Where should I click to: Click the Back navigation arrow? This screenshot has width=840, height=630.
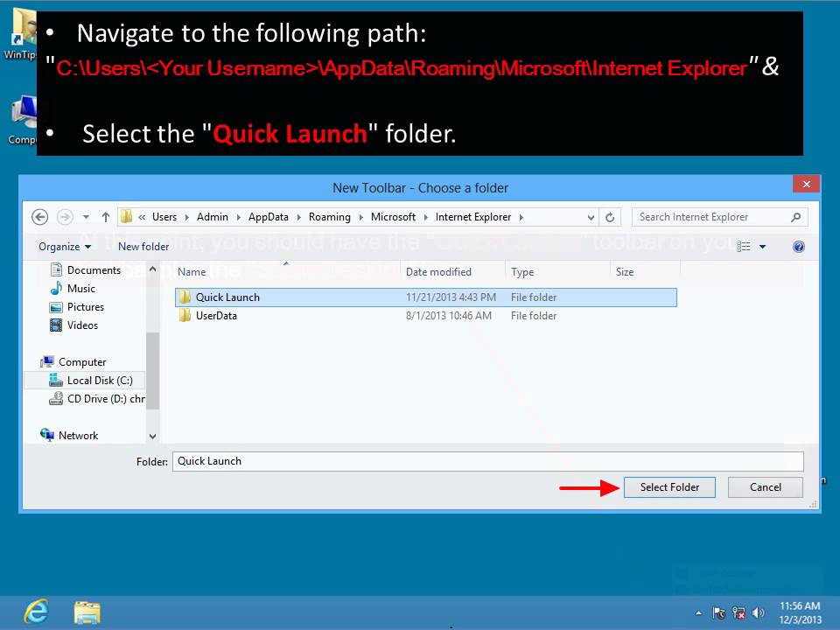[x=40, y=216]
